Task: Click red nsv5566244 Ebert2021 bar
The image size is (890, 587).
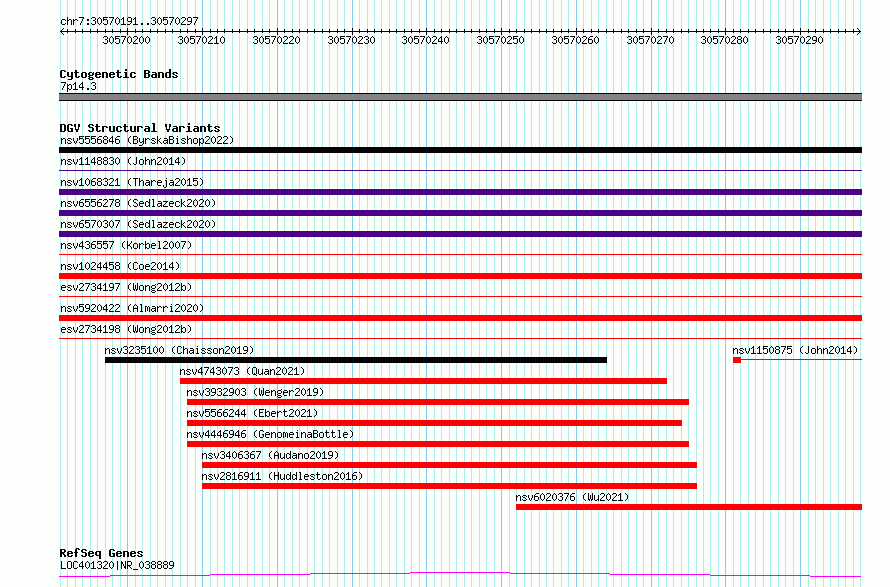Action: (434, 423)
